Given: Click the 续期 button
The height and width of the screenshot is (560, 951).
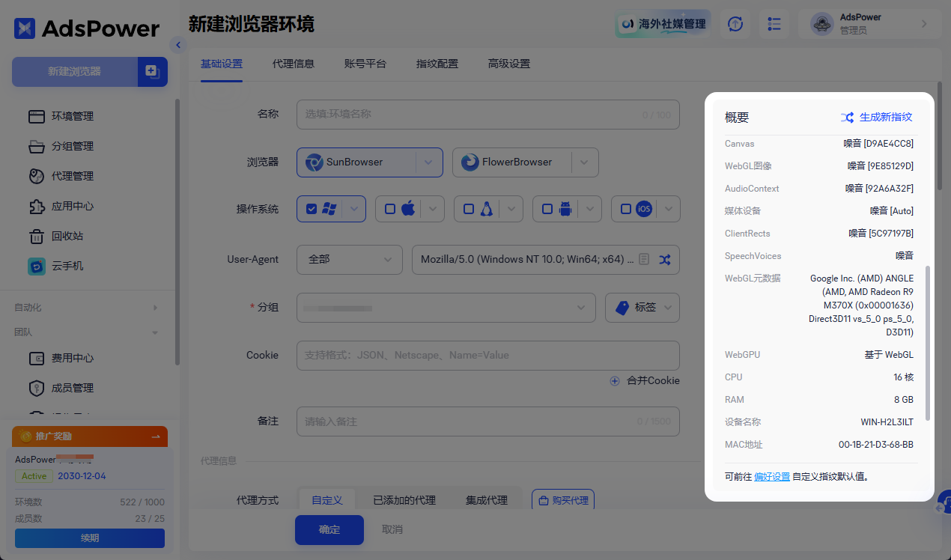Looking at the screenshot, I should pos(90,538).
